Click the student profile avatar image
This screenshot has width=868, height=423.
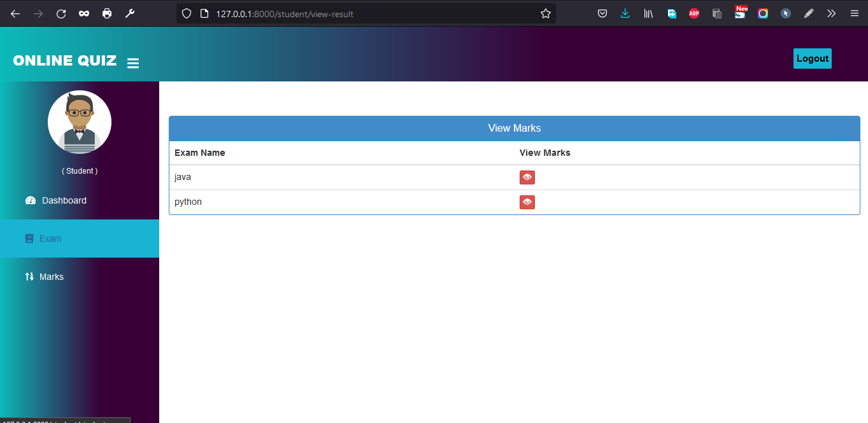pos(79,121)
